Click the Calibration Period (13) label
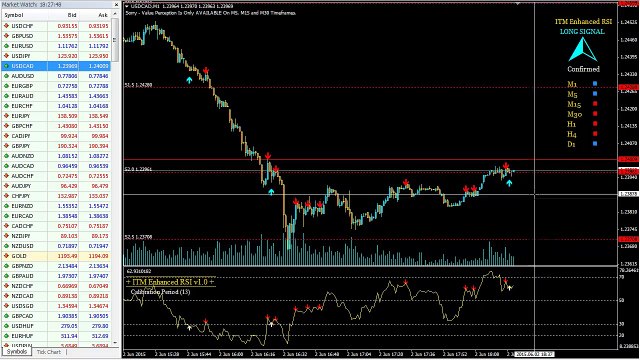The height and width of the screenshot is (360, 640). pos(160,292)
